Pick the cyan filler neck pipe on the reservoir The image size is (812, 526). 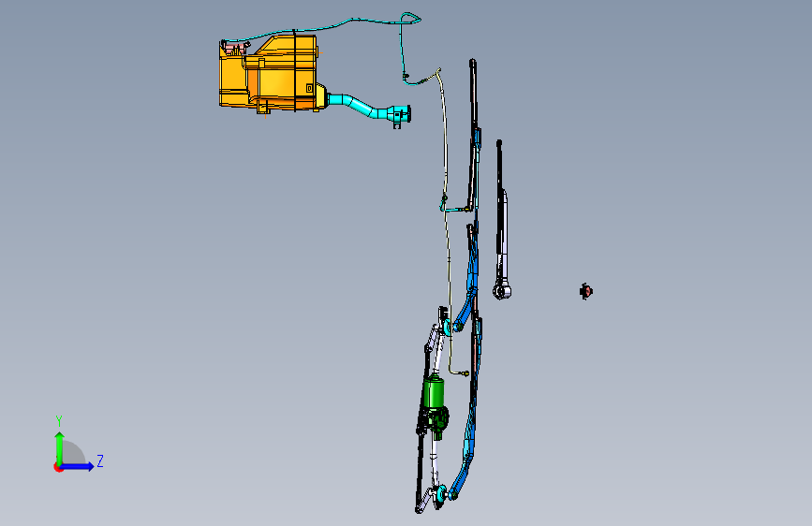368,108
